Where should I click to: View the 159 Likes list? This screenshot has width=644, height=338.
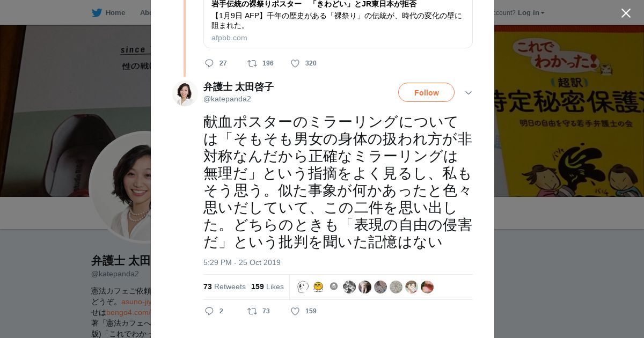[267, 286]
